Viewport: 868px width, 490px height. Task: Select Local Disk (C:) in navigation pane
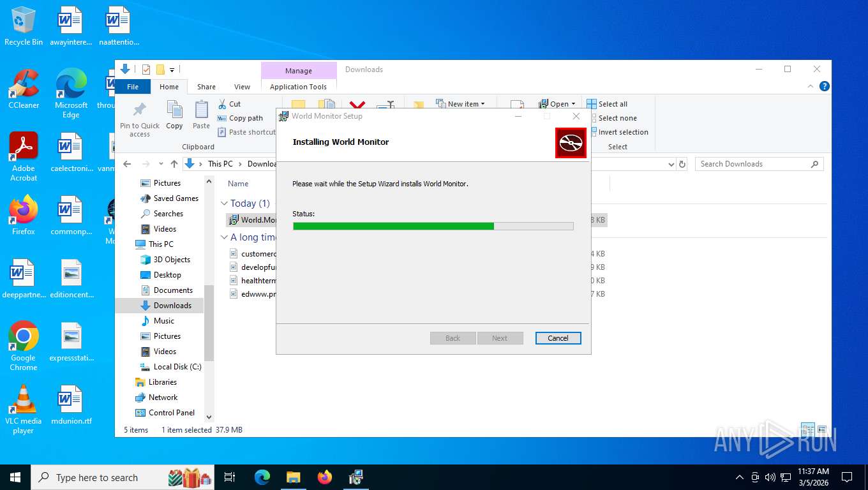click(170, 367)
